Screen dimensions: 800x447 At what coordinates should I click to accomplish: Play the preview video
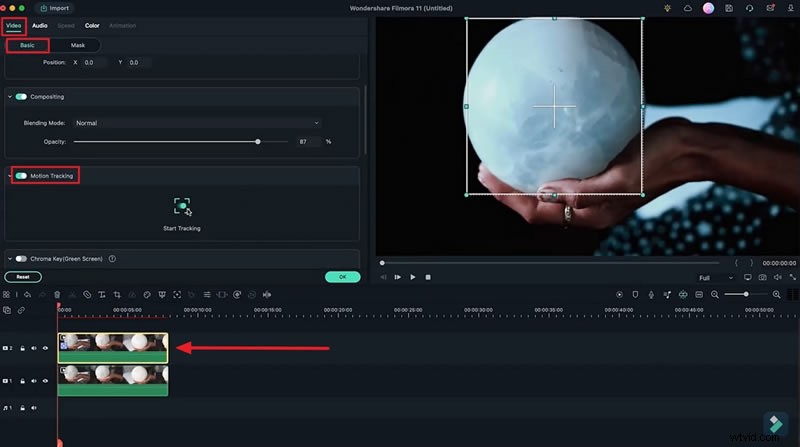pyautogui.click(x=413, y=277)
